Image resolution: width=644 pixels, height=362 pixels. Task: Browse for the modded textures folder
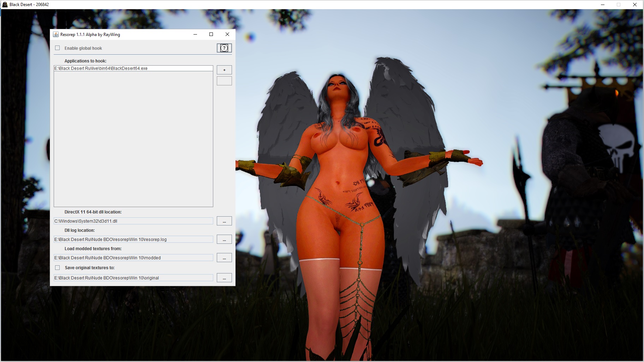224,258
